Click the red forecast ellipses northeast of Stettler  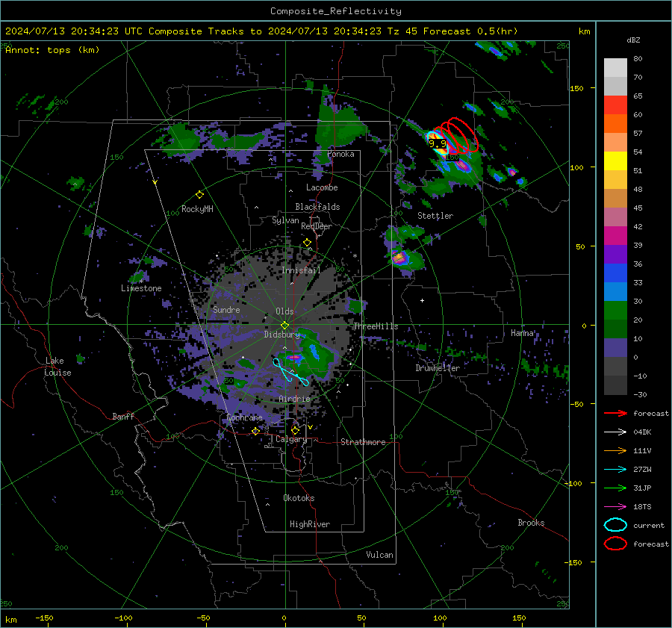[459, 135]
